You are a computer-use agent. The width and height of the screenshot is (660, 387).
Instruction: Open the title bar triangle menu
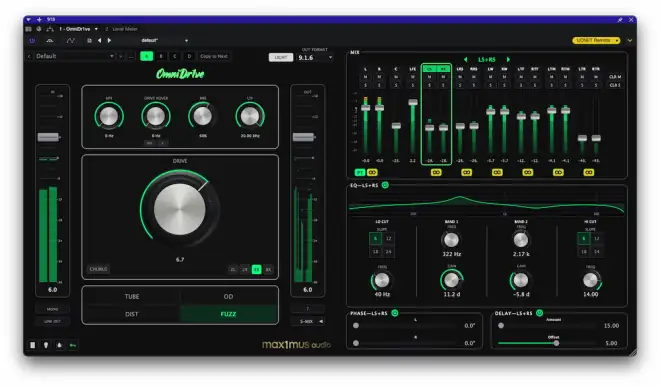29,19
